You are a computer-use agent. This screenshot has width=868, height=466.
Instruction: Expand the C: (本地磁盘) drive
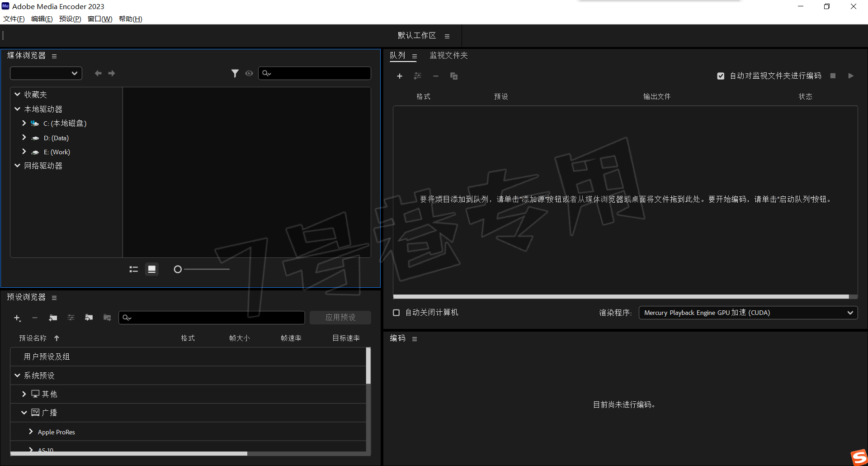coord(24,123)
